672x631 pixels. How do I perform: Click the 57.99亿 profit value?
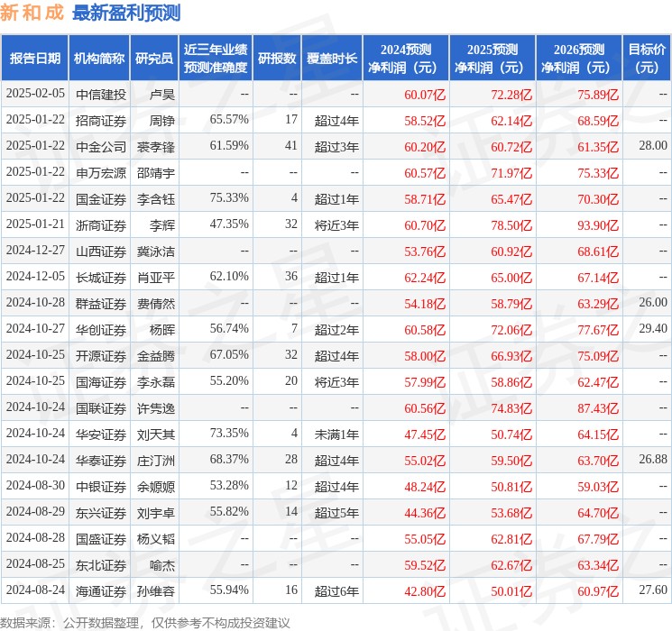click(x=425, y=382)
